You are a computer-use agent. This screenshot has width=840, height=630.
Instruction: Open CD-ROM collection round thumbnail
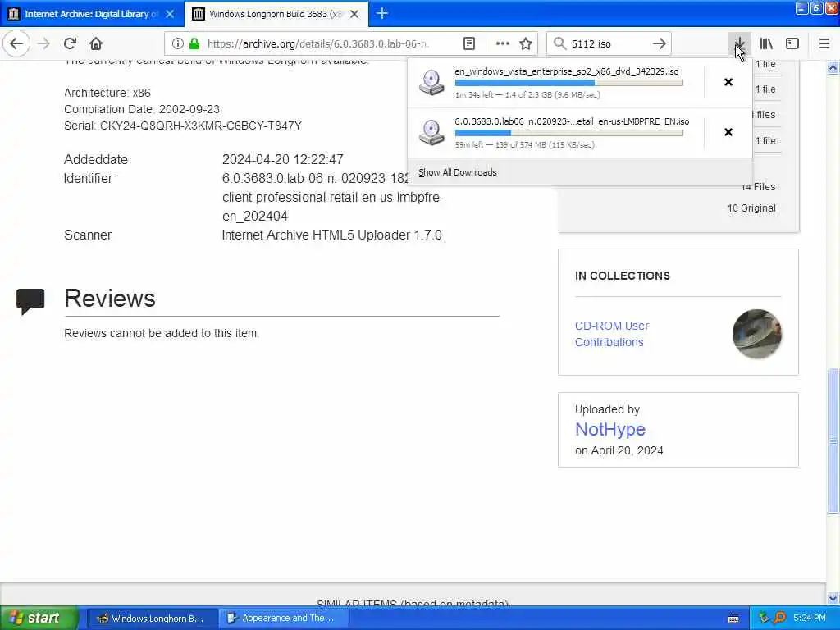coord(756,334)
